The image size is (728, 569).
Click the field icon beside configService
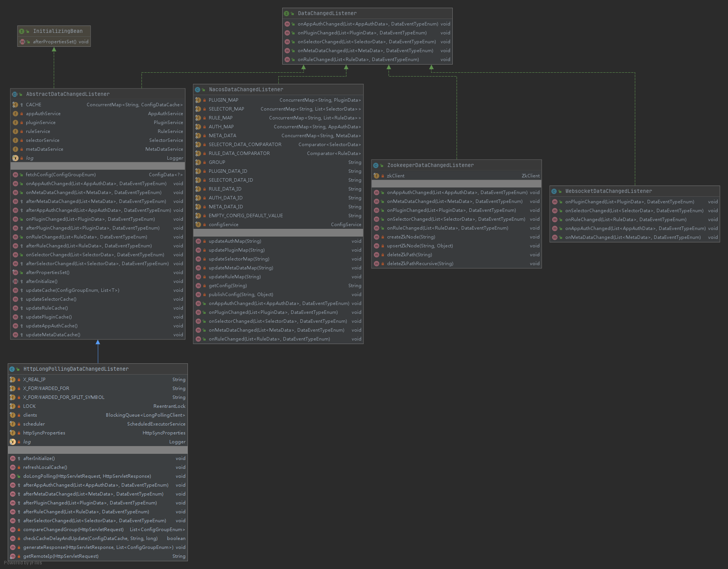[x=198, y=225]
